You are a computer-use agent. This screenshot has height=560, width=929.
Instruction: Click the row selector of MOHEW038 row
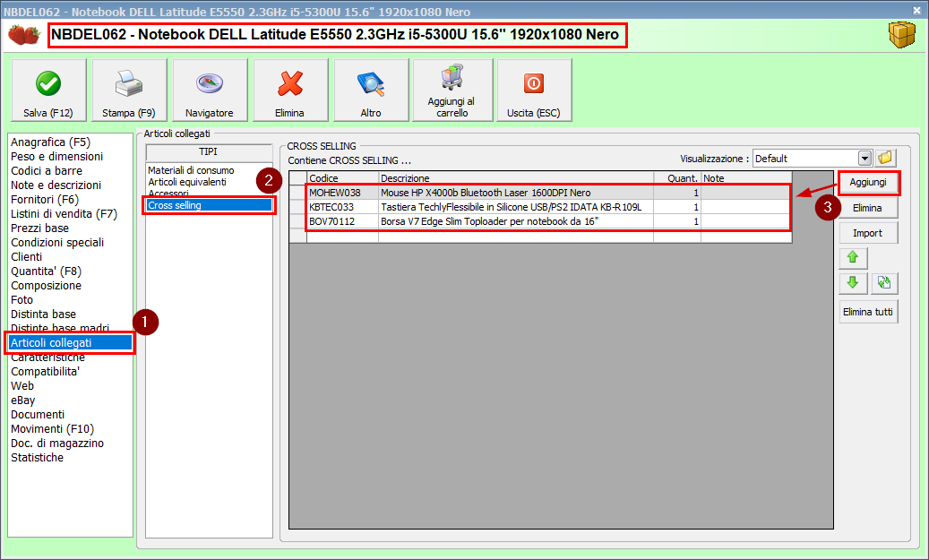pos(298,193)
